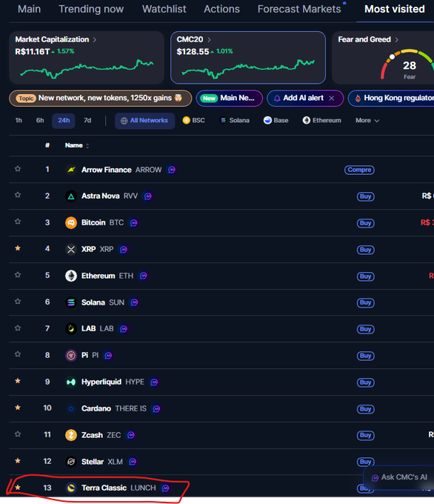The image size is (434, 504).
Task: Open Fear and Greed gauge
Action: coord(409,64)
